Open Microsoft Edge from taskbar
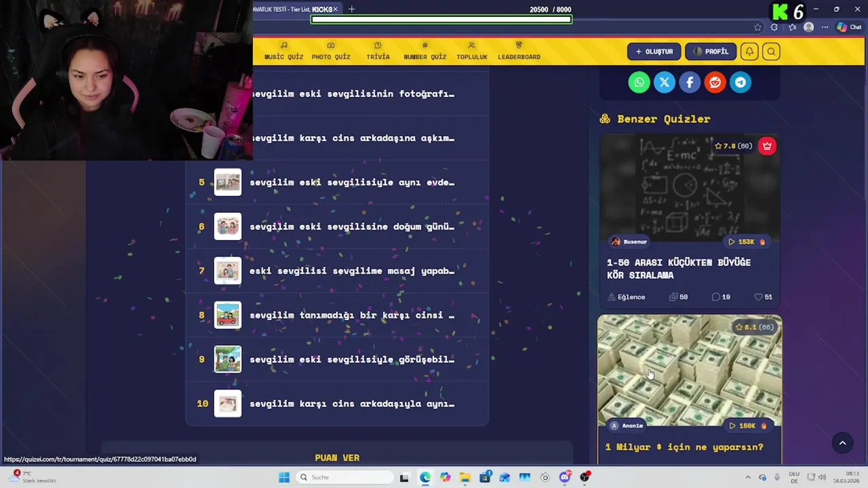This screenshot has width=868, height=488. click(x=425, y=477)
